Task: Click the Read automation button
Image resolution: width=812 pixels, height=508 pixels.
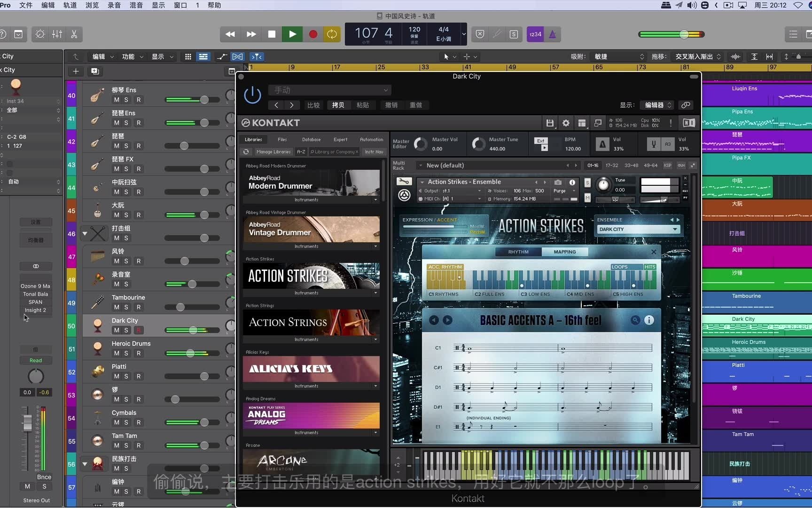Action: click(x=36, y=360)
